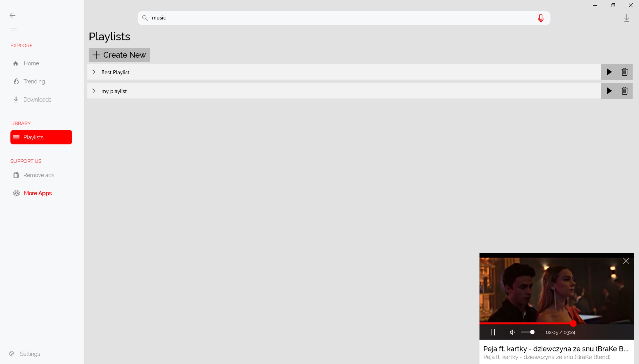Screen dimensions: 639x364
Task: Click the microphone icon in search bar
Action: point(541,18)
